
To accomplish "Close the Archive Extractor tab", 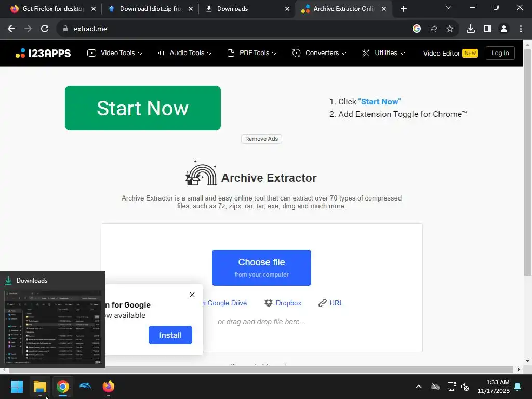I will point(384,9).
